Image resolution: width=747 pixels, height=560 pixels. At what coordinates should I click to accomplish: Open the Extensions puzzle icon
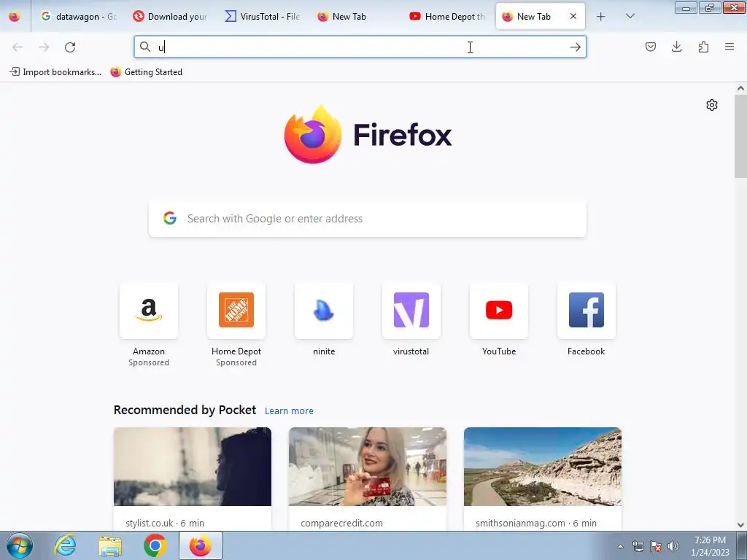[703, 47]
